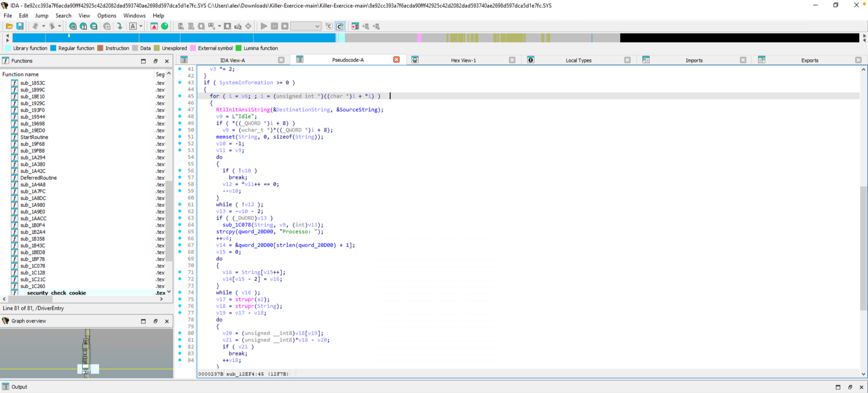Switch to the Imports tab
Image resolution: width=868 pixels, height=393 pixels.
click(694, 60)
